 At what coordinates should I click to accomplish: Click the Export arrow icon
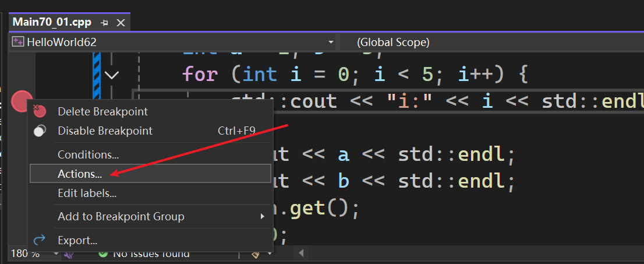[x=40, y=240]
